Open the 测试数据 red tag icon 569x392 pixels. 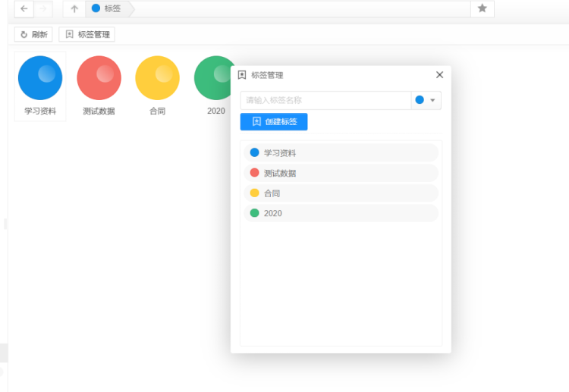coord(99,78)
